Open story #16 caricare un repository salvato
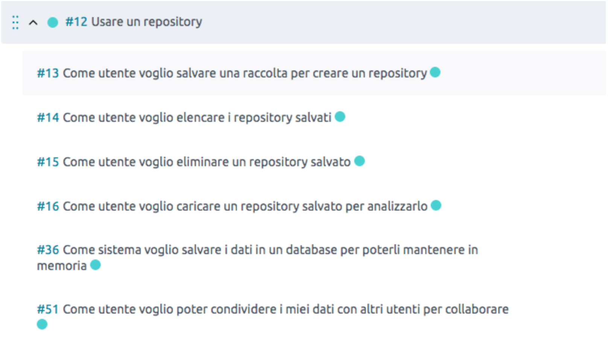 click(x=245, y=206)
